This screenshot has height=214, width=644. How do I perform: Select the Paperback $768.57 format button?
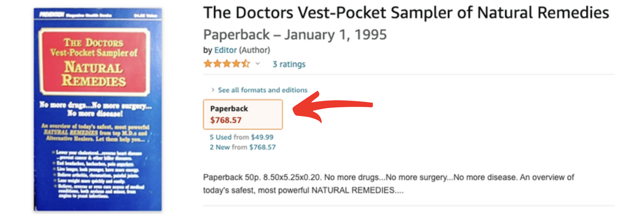243,114
